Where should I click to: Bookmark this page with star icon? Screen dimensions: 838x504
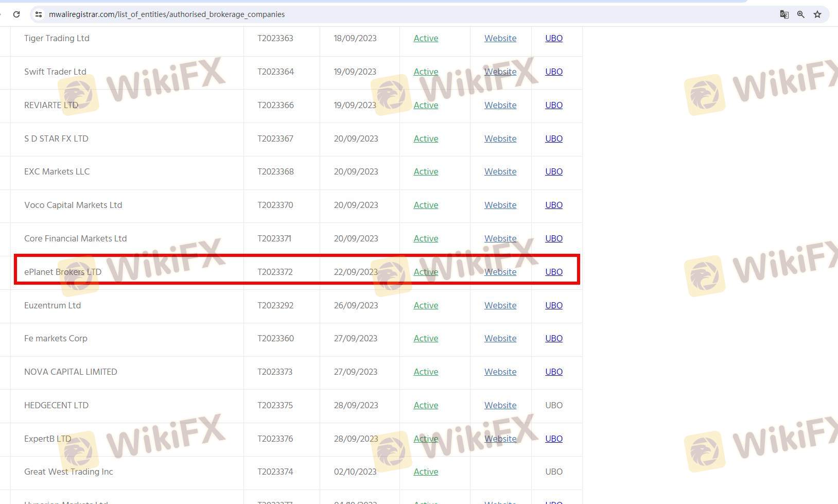[817, 14]
